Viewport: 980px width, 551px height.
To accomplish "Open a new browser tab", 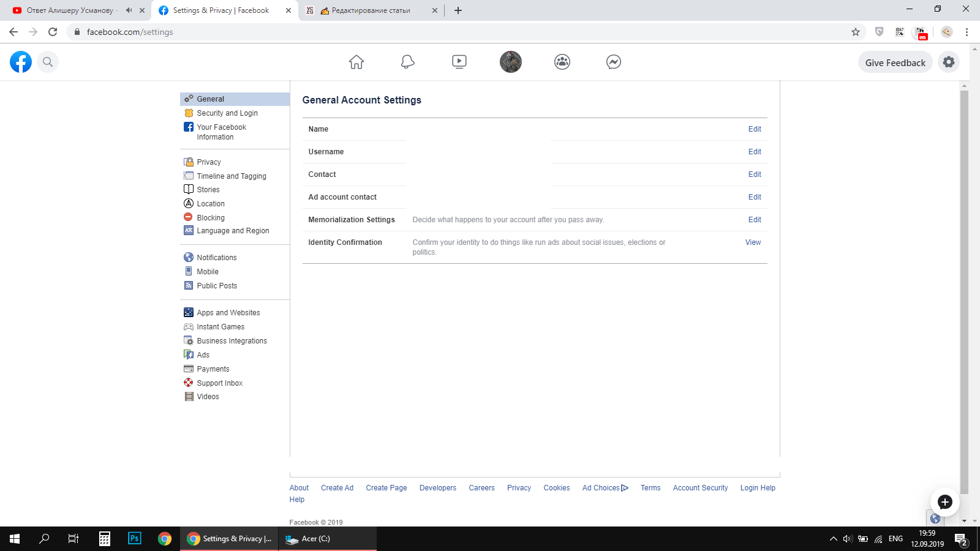I will point(458,10).
